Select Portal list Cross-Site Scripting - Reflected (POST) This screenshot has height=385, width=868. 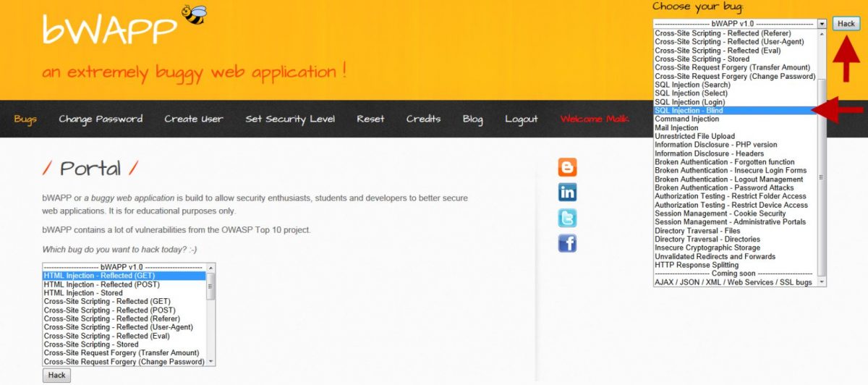coord(124,310)
